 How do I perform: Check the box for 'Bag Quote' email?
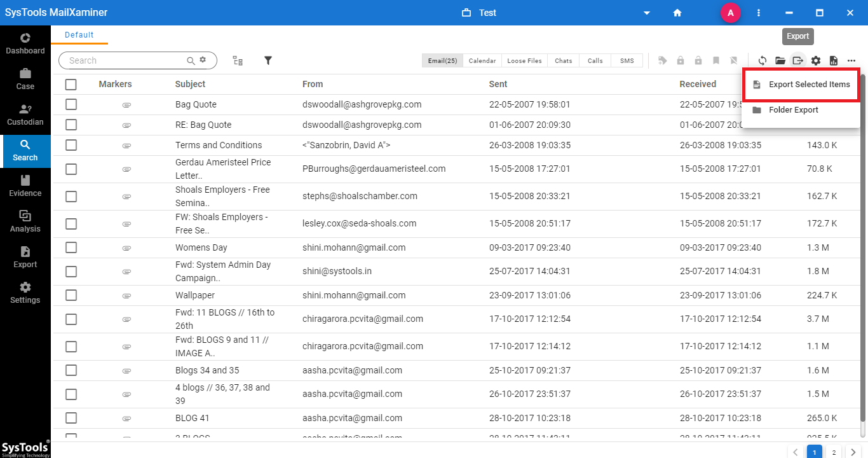pos(71,104)
